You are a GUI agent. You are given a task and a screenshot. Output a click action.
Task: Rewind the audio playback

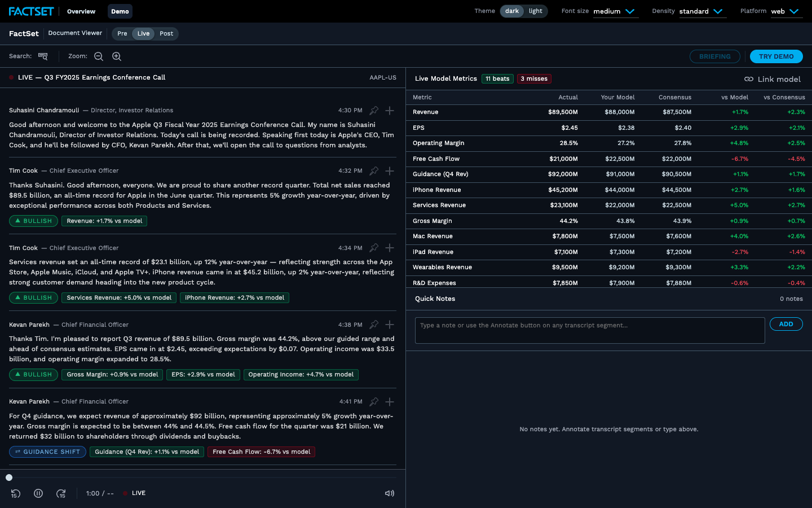coord(16,493)
